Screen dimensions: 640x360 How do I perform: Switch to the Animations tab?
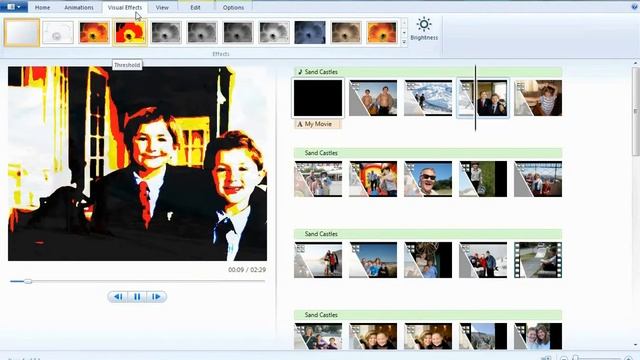[79, 7]
